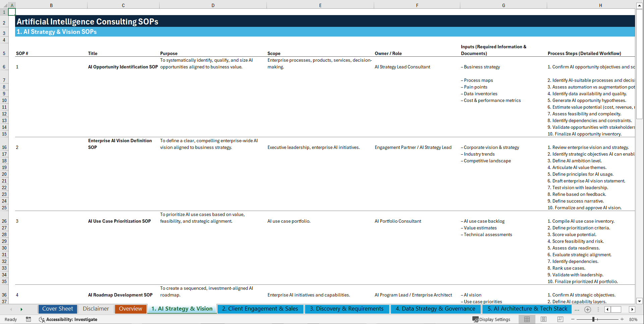The height and width of the screenshot is (324, 644).
Task: Click the vertical scrollbar down arrow
Action: [639, 302]
